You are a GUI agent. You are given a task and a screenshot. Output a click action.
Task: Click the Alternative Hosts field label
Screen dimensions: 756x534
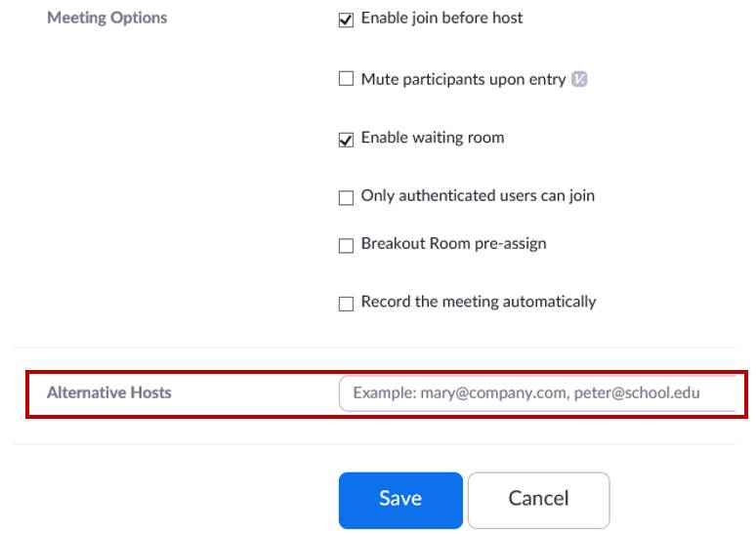click(109, 392)
